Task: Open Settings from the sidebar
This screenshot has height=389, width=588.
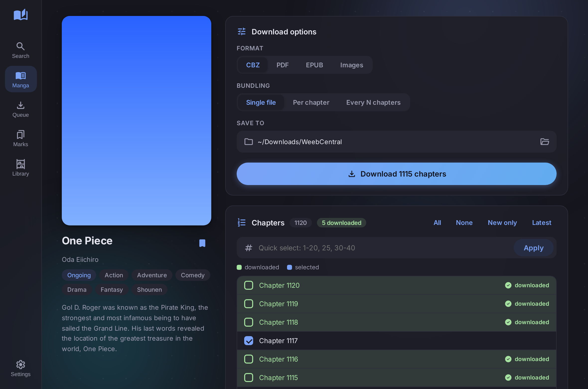Action: point(21,368)
